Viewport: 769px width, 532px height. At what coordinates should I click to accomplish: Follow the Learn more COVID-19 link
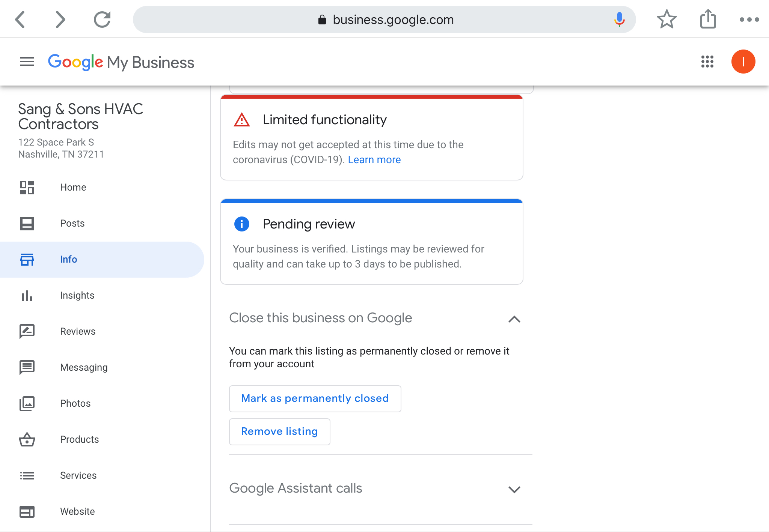pyautogui.click(x=374, y=160)
